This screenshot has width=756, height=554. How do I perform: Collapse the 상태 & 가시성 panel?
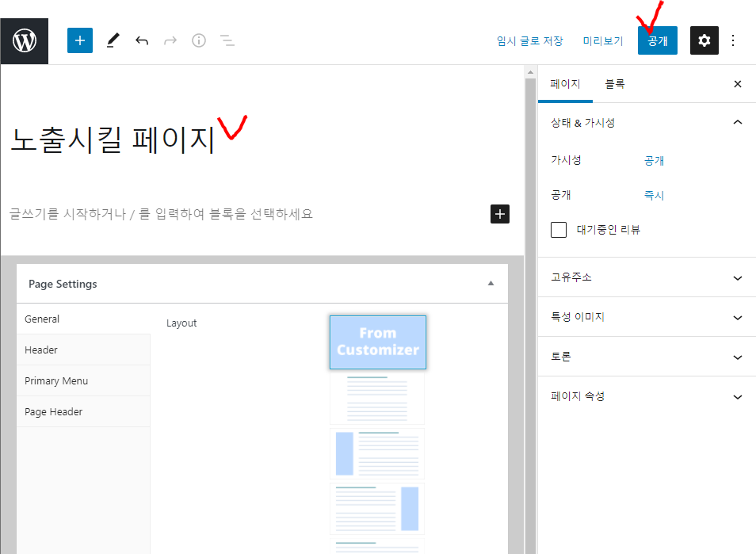647,123
